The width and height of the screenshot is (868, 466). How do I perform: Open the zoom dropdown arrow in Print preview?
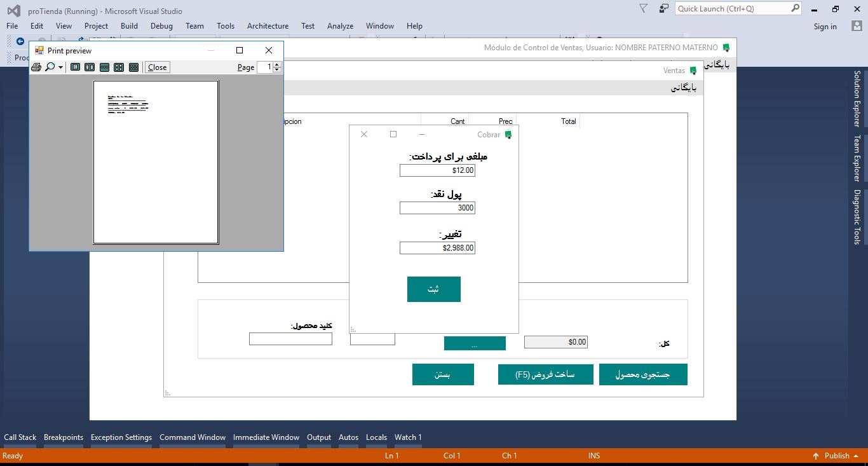(x=60, y=67)
